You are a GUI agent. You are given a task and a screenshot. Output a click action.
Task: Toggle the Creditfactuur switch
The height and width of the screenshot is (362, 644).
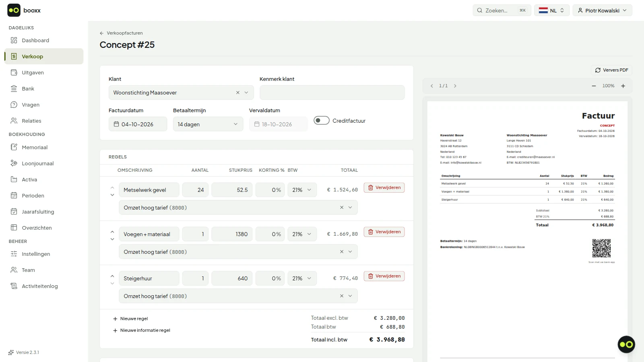pos(322,120)
